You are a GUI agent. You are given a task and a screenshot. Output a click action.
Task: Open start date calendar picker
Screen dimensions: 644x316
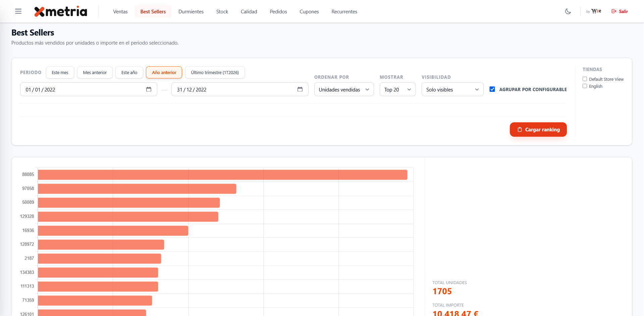click(x=149, y=89)
